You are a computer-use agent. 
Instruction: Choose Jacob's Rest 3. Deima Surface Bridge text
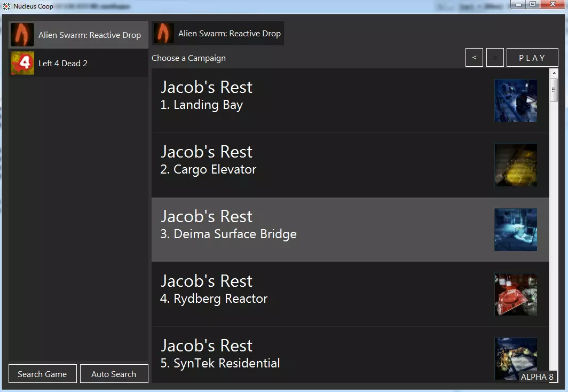228,225
